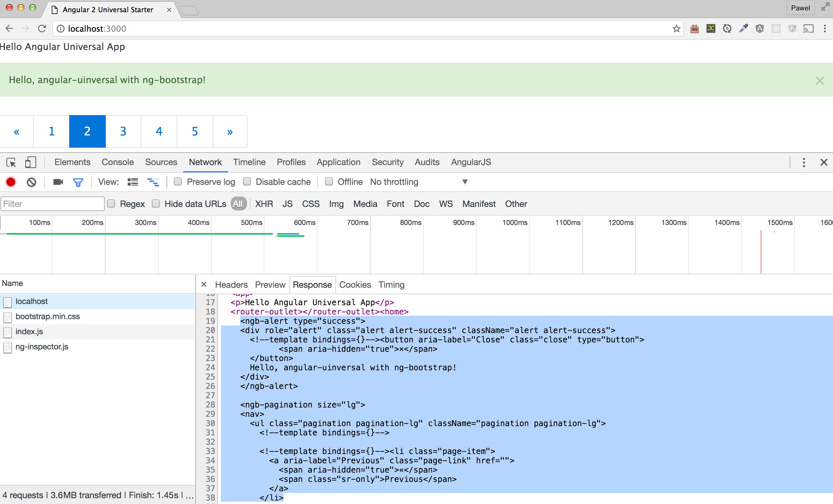
Task: Filter requests by JS
Action: tap(287, 204)
